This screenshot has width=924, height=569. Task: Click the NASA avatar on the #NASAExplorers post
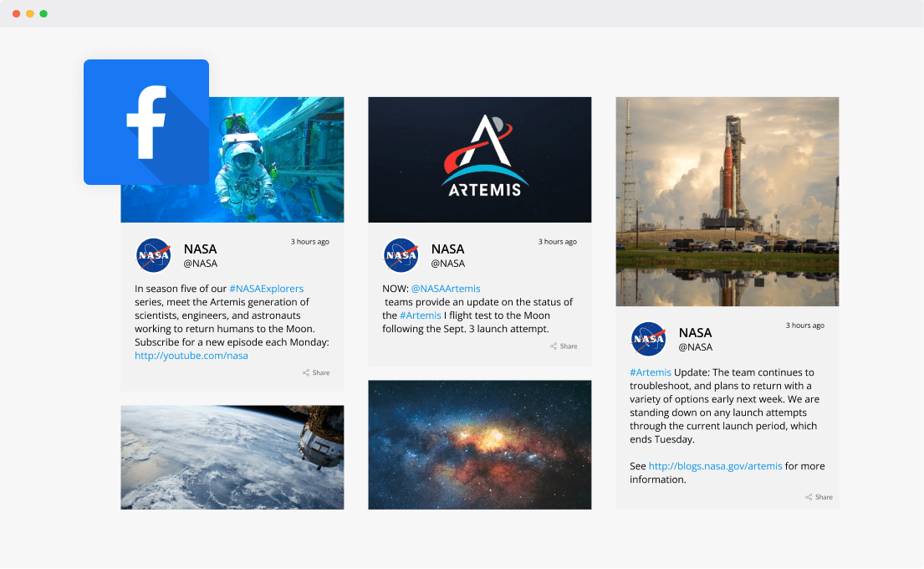[153, 255]
